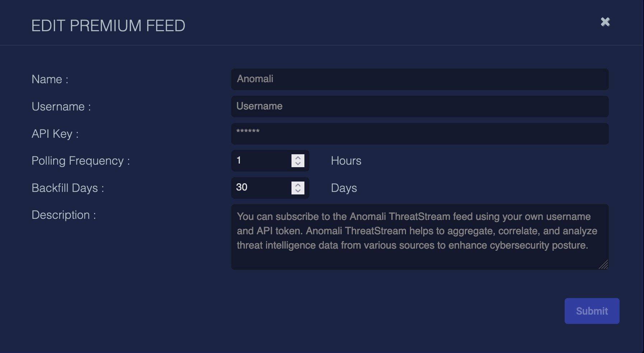Click the "Name :" label

(x=50, y=79)
